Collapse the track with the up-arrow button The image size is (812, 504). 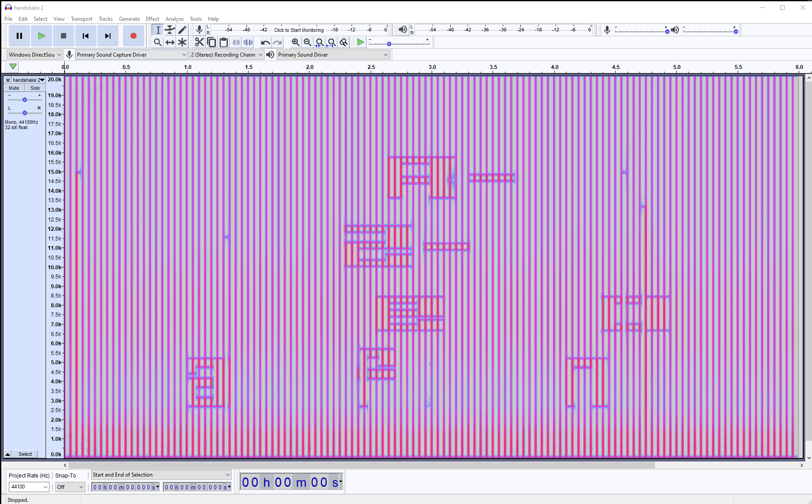tap(8, 454)
